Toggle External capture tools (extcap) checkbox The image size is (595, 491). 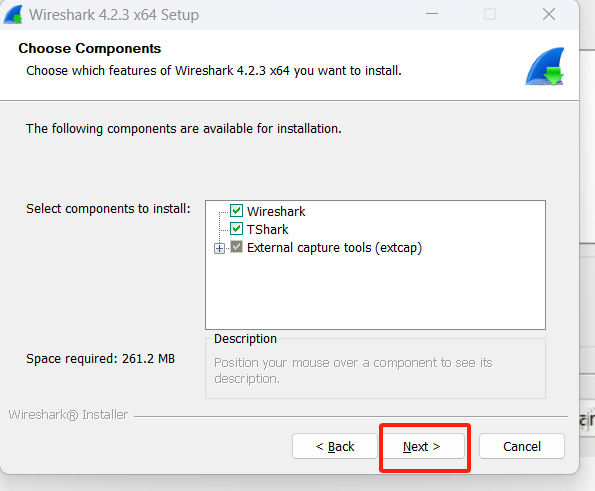tap(236, 247)
